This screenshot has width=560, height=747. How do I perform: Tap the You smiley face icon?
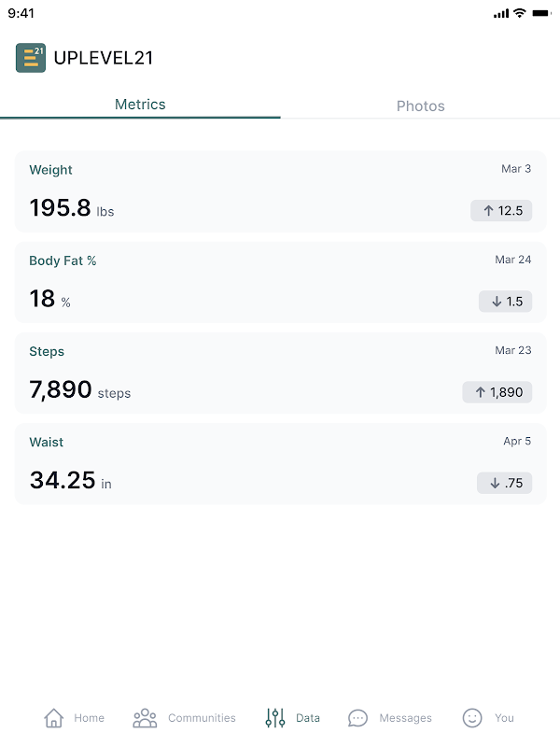pos(472,718)
